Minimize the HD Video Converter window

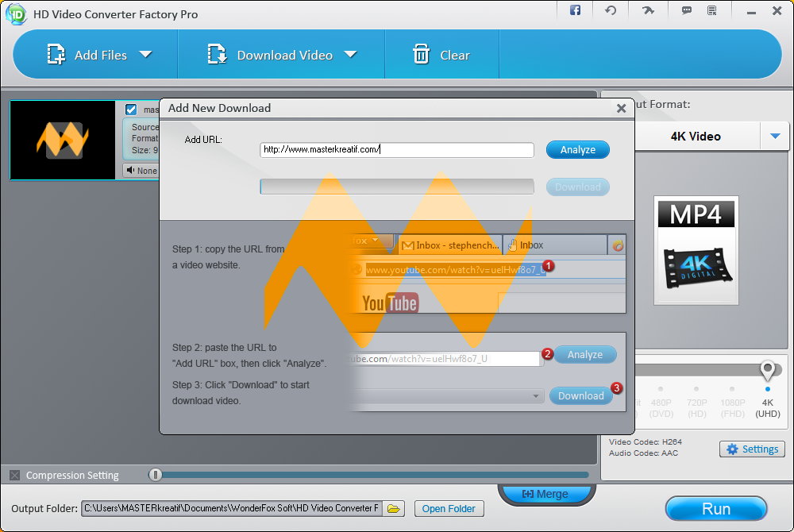(751, 11)
